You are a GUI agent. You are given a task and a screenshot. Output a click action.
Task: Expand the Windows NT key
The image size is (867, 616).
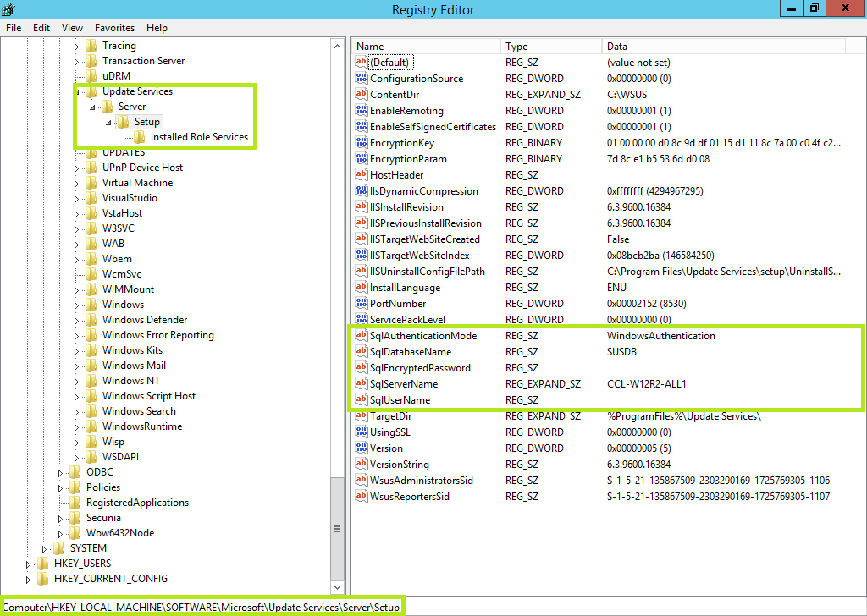point(77,382)
